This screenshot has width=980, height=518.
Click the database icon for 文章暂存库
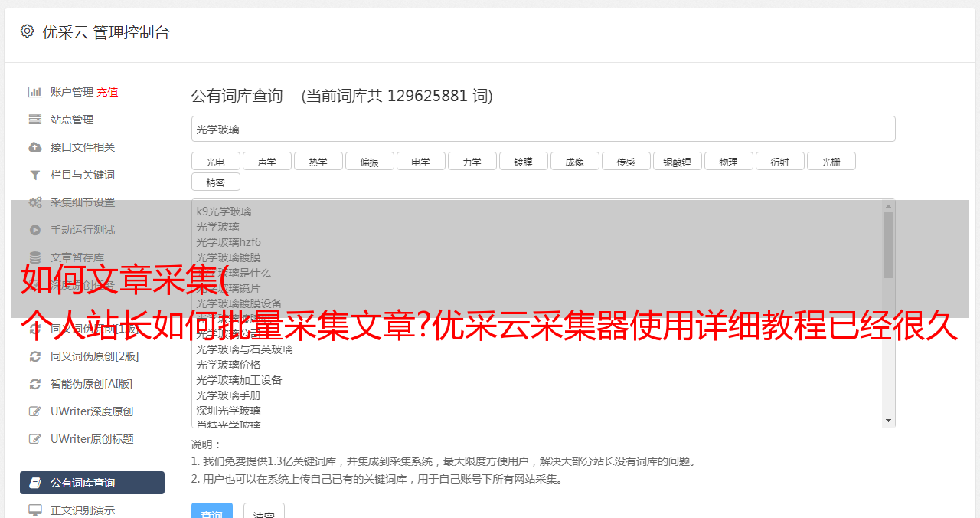pyautogui.click(x=35, y=257)
